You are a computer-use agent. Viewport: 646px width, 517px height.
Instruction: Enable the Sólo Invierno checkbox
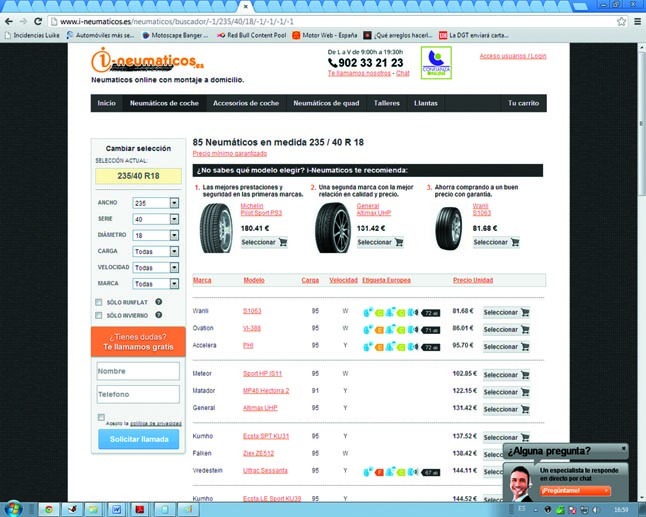pos(98,316)
